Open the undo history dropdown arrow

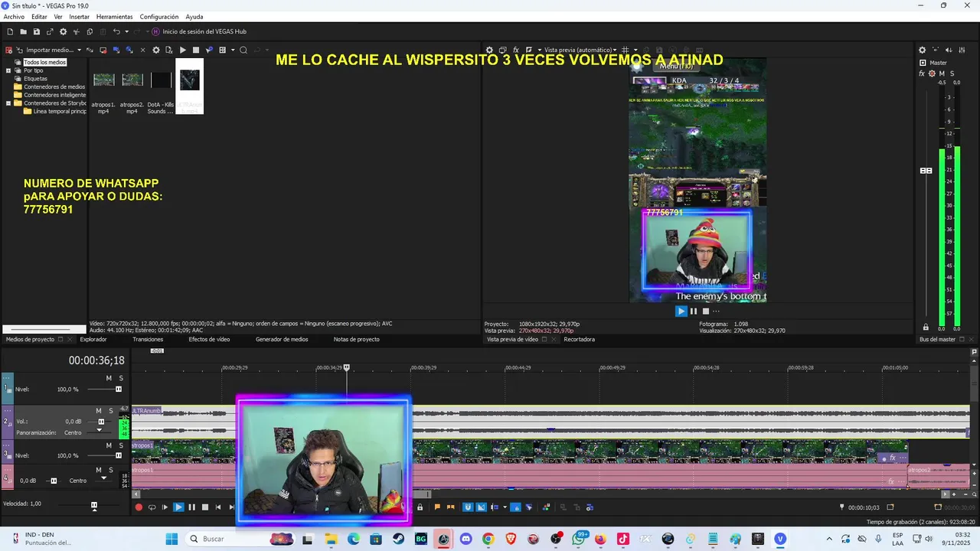tap(126, 31)
